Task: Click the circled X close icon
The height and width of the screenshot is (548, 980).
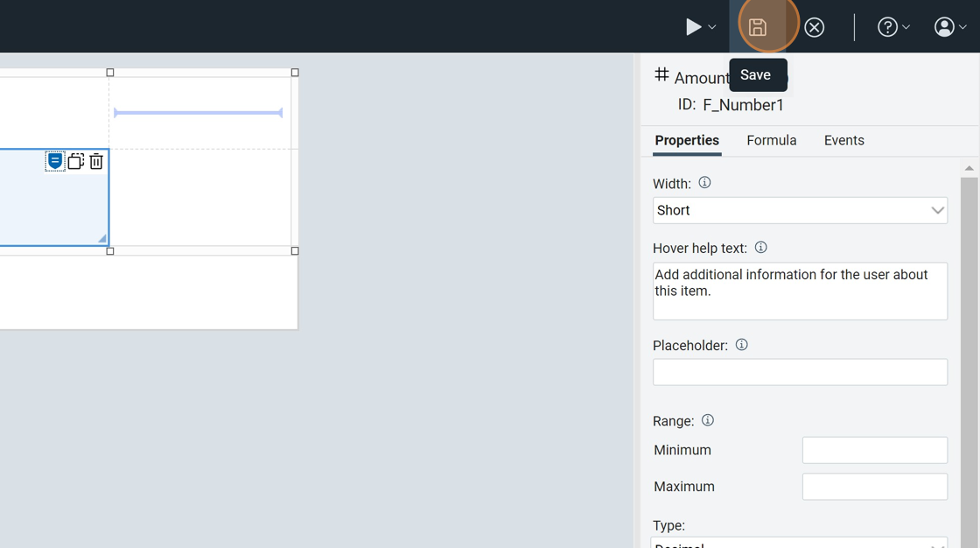Action: coord(814,27)
